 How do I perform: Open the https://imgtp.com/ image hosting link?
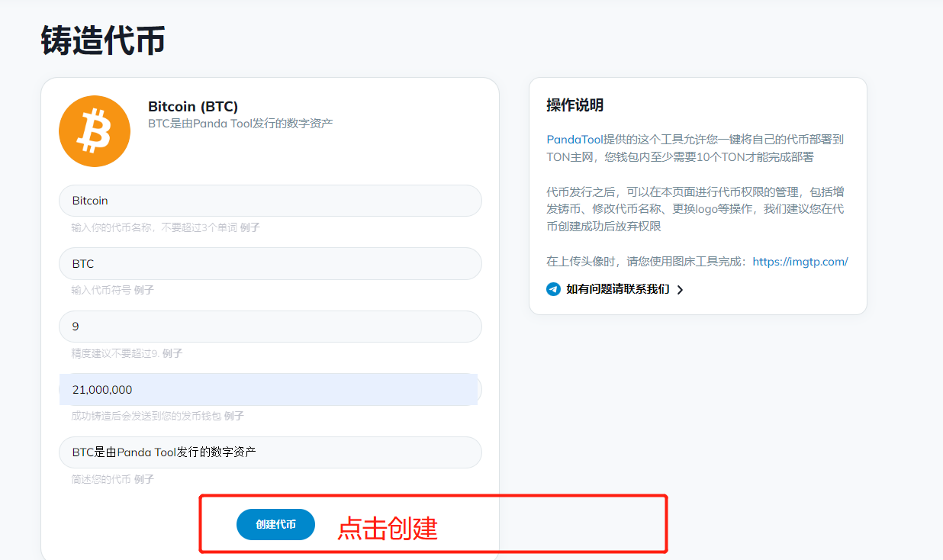point(800,262)
